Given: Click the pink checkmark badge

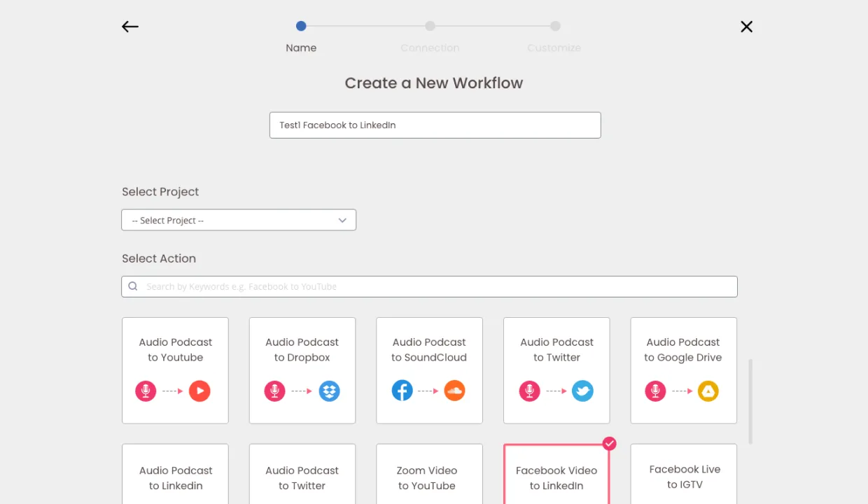Looking at the screenshot, I should pos(610,443).
